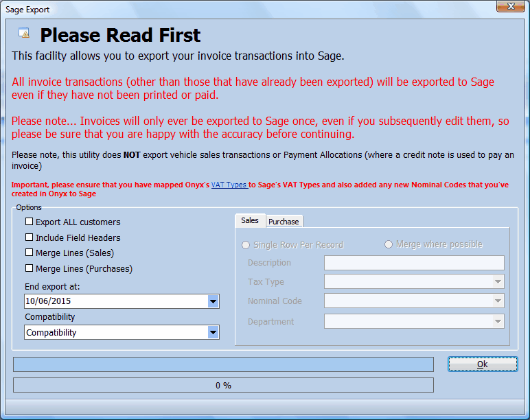Expand the Compatibility dropdown arrow
The image size is (530, 420).
(213, 332)
